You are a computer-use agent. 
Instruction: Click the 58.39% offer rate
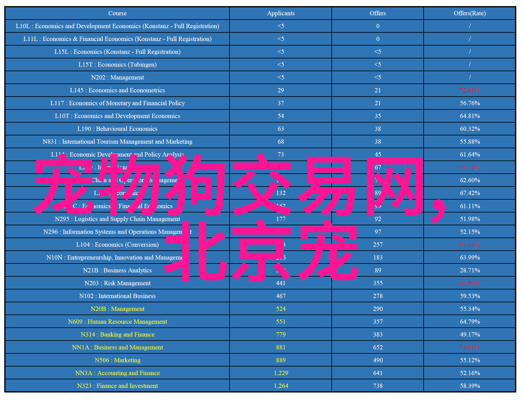(470, 386)
